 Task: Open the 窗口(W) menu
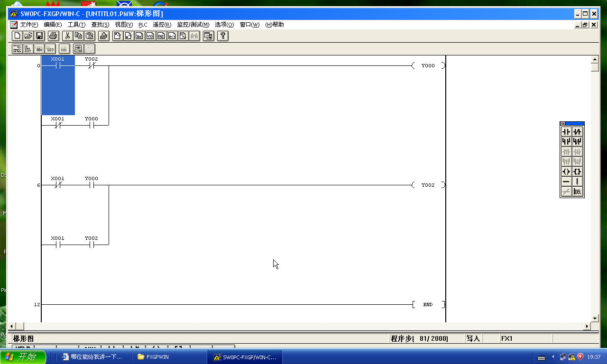point(249,25)
